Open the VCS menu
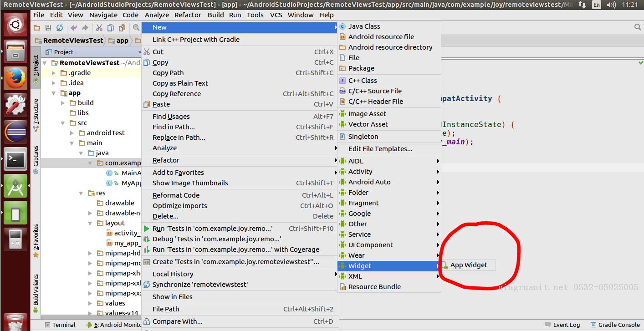 tap(276, 15)
